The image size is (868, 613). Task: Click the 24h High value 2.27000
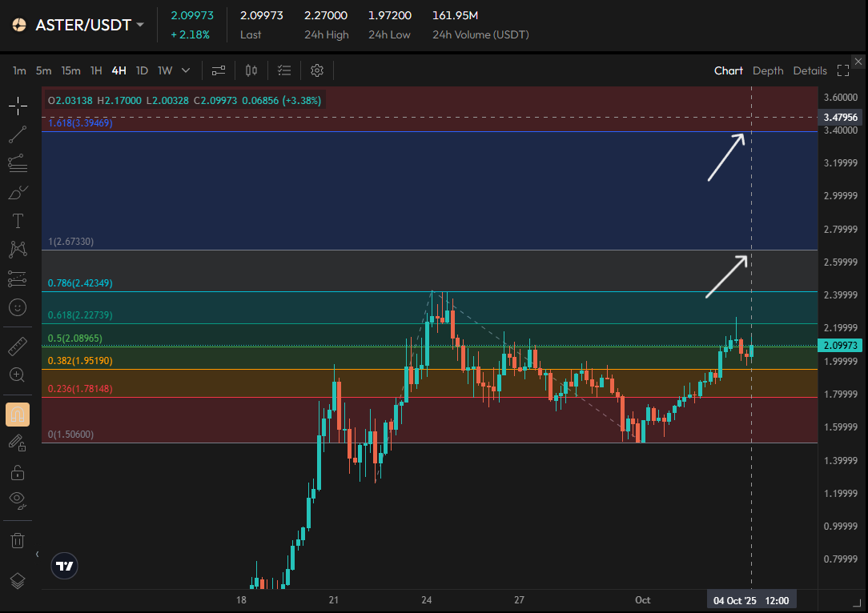tap(326, 15)
